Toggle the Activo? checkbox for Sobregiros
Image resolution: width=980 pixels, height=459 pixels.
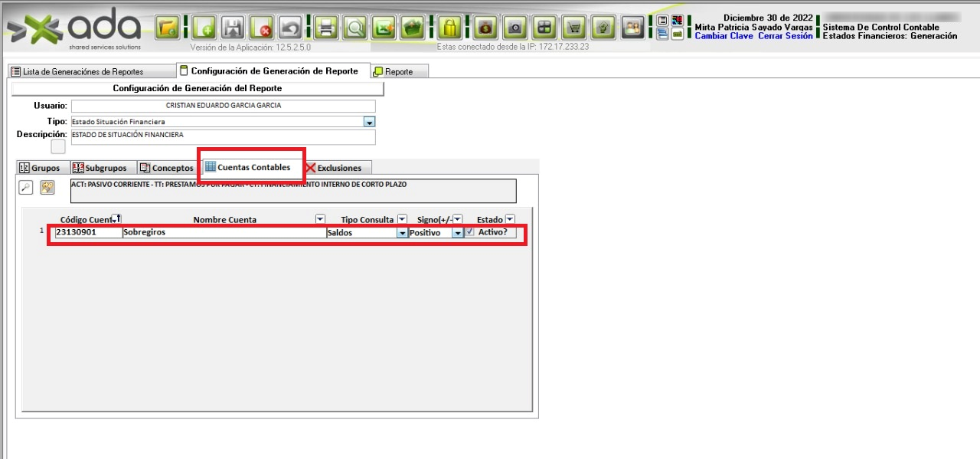pos(470,232)
